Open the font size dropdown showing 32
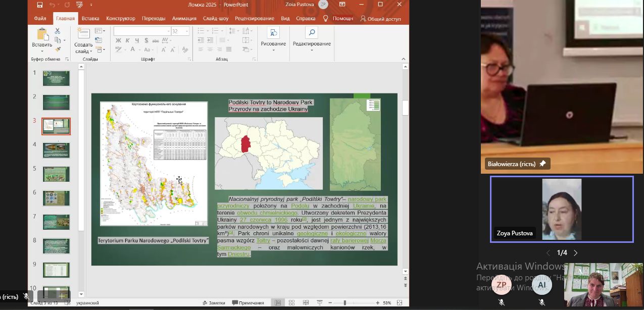This screenshot has height=310, width=644. pos(187,31)
